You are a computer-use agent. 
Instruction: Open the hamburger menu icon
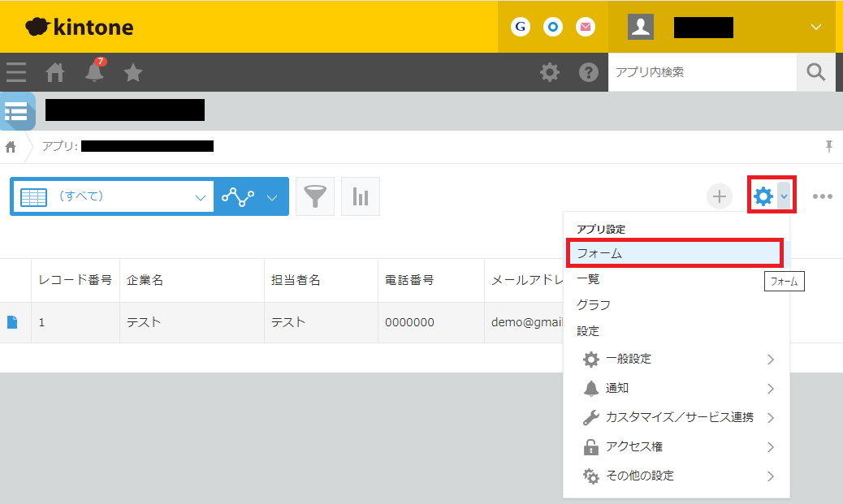click(16, 73)
